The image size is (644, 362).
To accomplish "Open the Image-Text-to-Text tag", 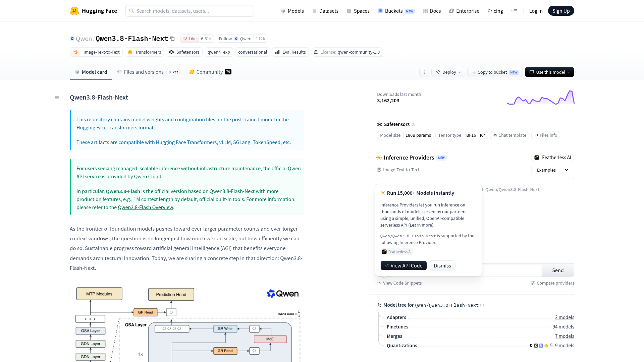I will coord(96,52).
